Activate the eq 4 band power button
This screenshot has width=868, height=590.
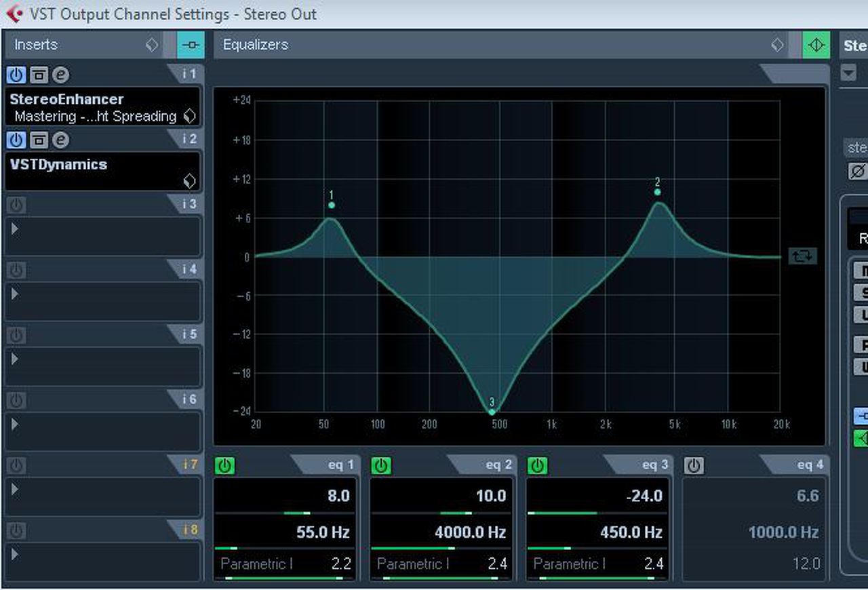(x=693, y=465)
